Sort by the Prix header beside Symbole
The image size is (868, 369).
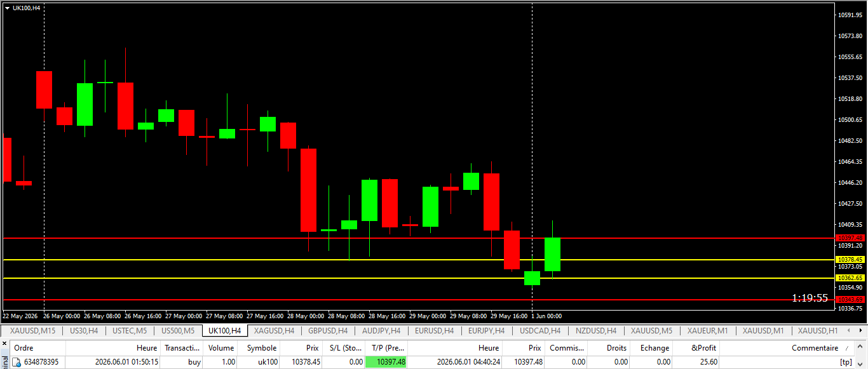[x=301, y=348]
